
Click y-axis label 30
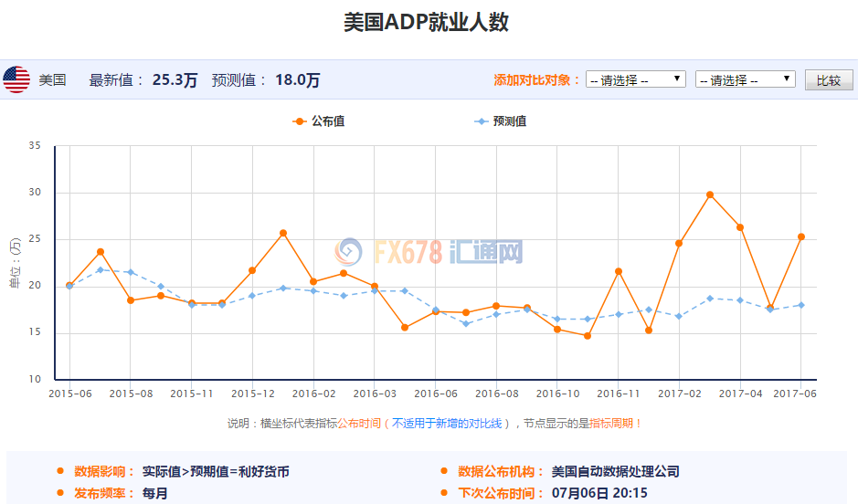point(35,192)
